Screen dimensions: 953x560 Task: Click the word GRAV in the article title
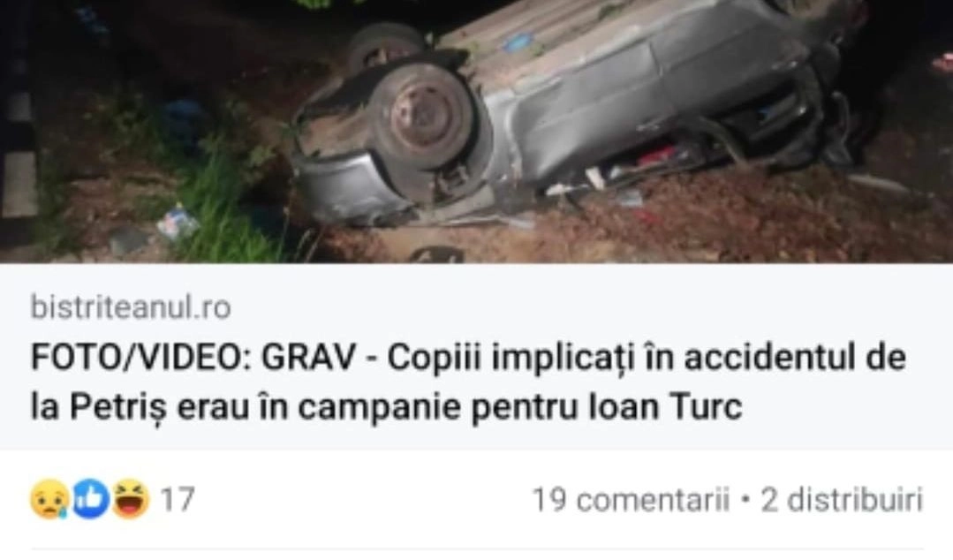point(308,358)
